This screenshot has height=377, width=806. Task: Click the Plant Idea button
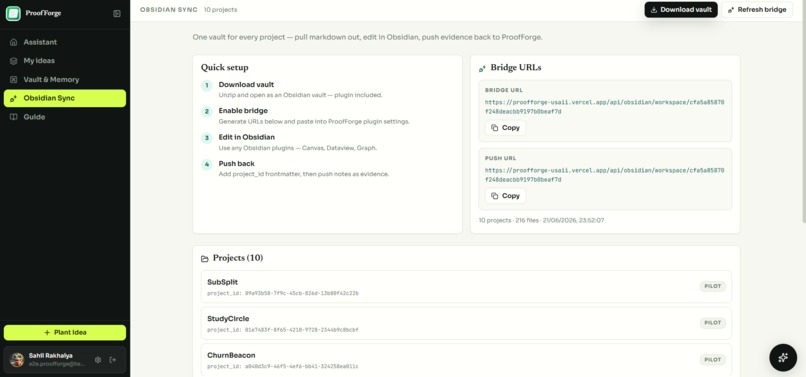point(65,333)
